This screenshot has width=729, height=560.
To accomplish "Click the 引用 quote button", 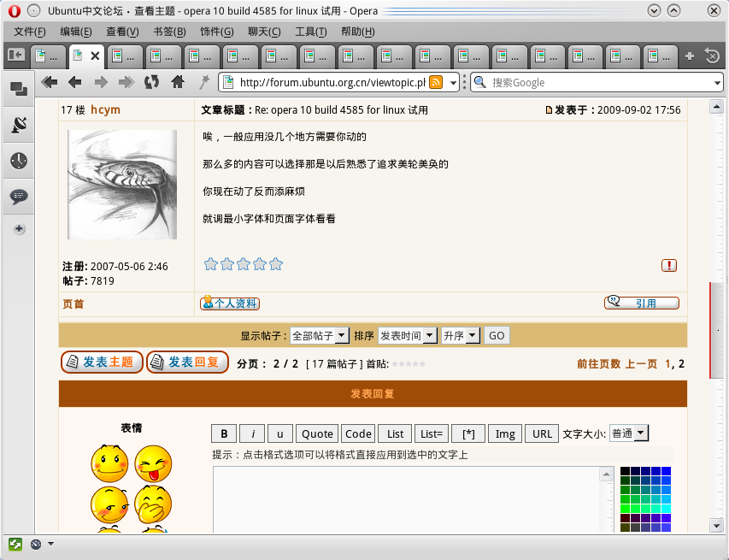I will (x=642, y=303).
